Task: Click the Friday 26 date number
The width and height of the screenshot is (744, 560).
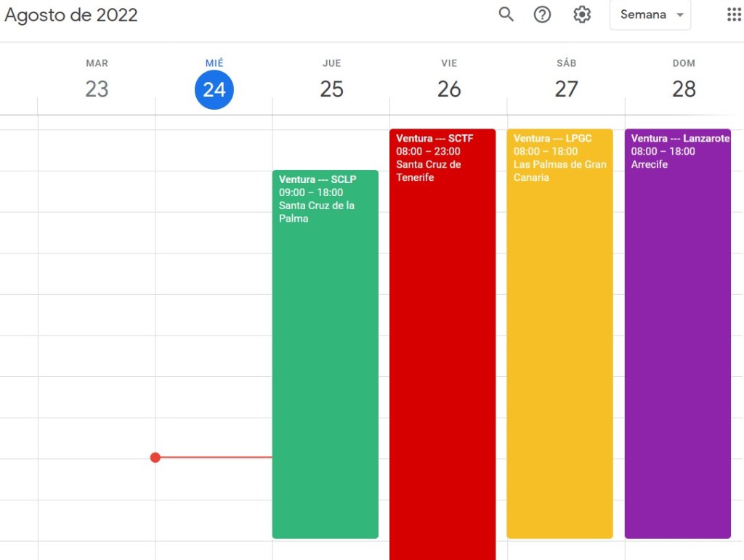Action: click(449, 89)
